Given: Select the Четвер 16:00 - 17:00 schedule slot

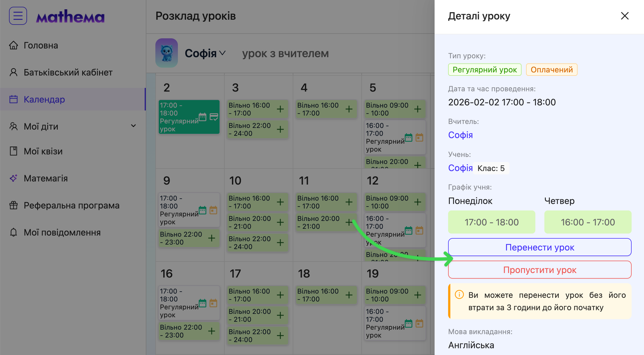Looking at the screenshot, I should [x=588, y=222].
